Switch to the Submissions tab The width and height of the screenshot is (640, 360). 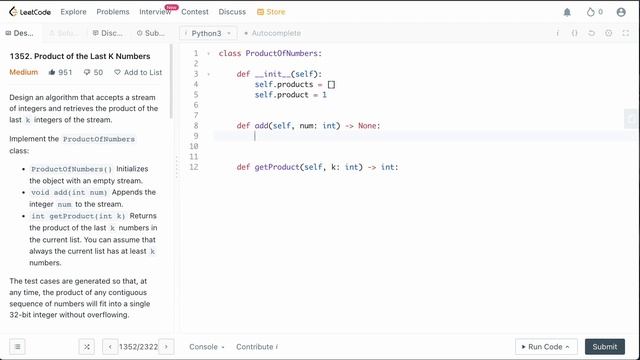[x=151, y=33]
